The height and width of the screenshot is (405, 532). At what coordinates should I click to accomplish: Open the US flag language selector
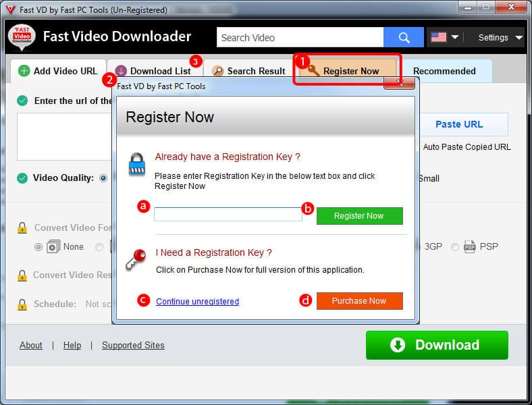pyautogui.click(x=444, y=37)
